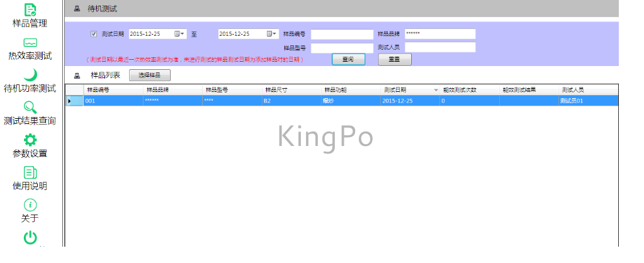
Task: Open 样品管理 icon in sidebar
Action: point(30,9)
